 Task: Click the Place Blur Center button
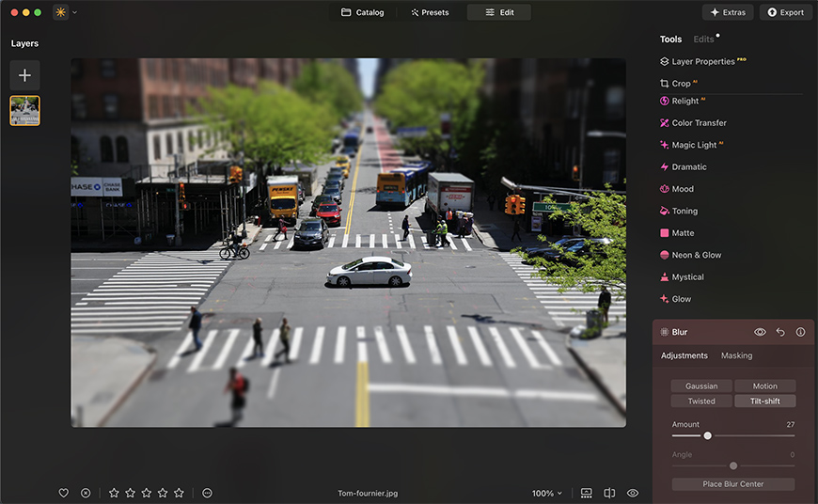733,484
